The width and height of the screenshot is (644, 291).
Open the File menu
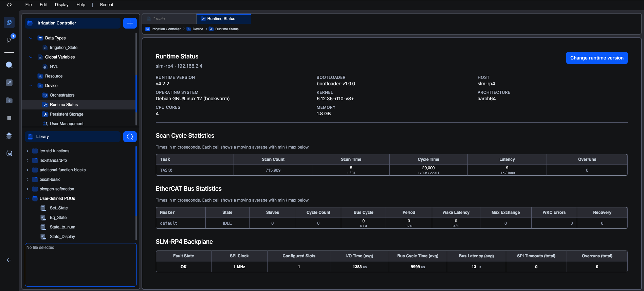point(29,5)
